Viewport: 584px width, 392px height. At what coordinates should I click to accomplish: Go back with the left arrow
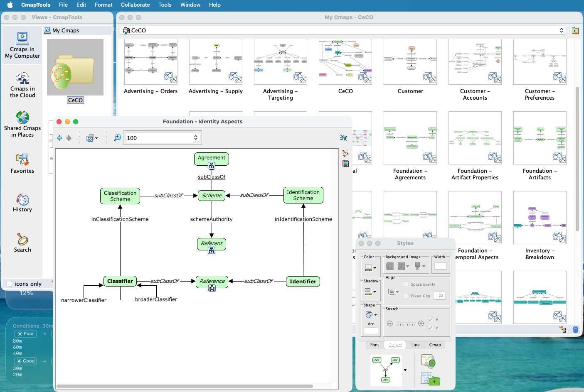59,138
